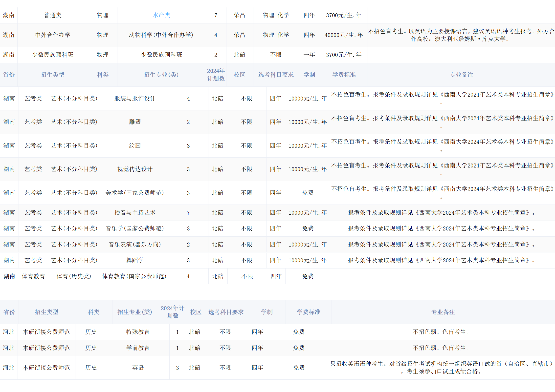This screenshot has width=555, height=392.
Task: Select 音乐学(国家公费师范) cell
Action: (135, 228)
